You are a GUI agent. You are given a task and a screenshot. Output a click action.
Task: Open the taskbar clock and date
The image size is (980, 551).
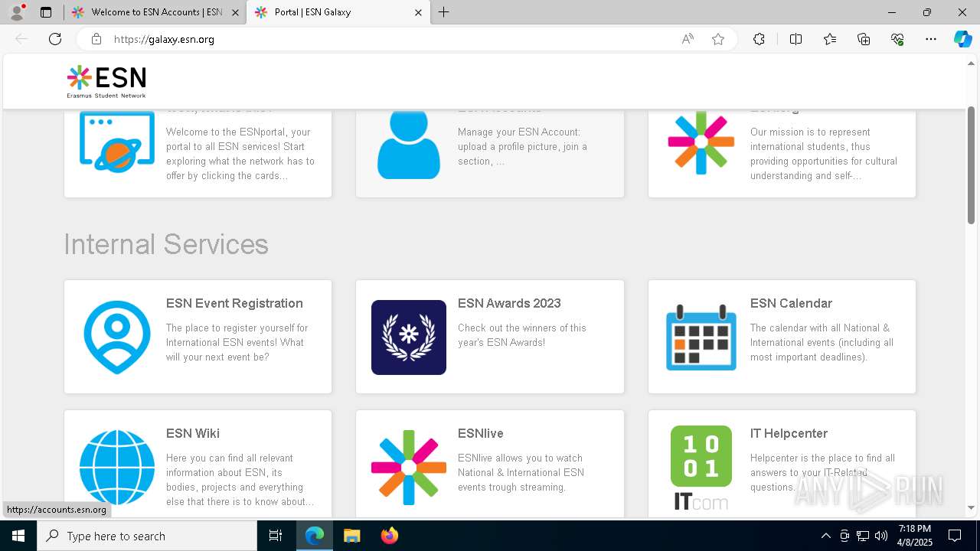click(915, 536)
